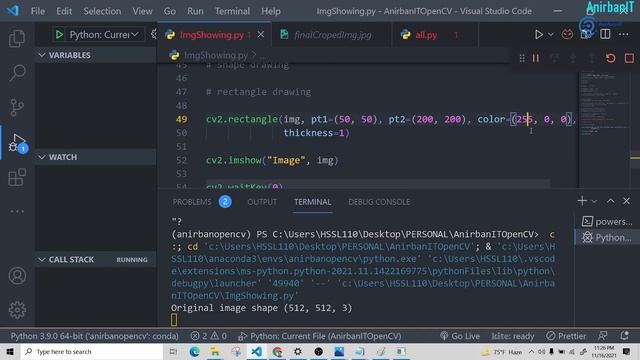Click kite: ready status item
This screenshot has height=360, width=640.
(x=513, y=336)
